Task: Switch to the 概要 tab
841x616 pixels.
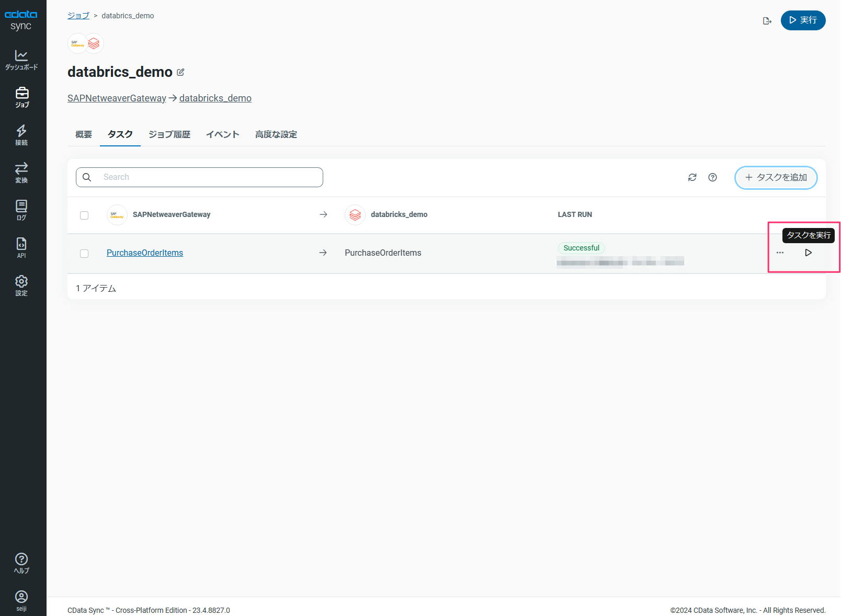Action: pyautogui.click(x=84, y=134)
